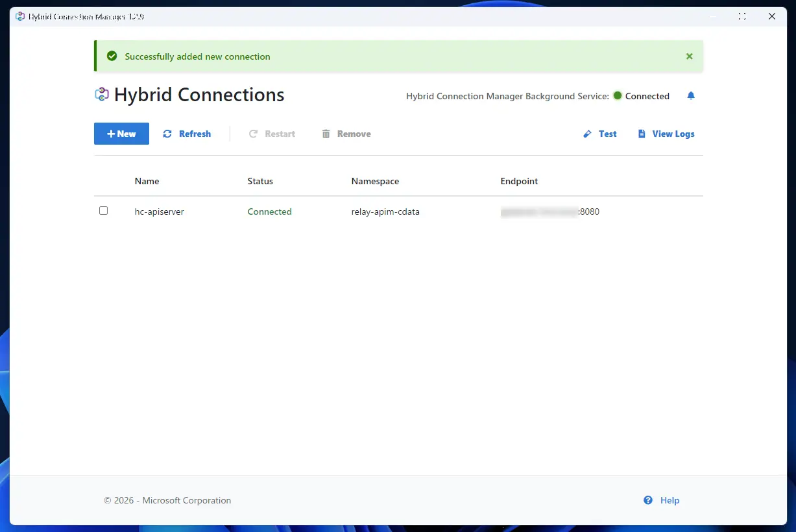This screenshot has width=796, height=532.
Task: Click the Background Service status label
Action: click(507, 96)
